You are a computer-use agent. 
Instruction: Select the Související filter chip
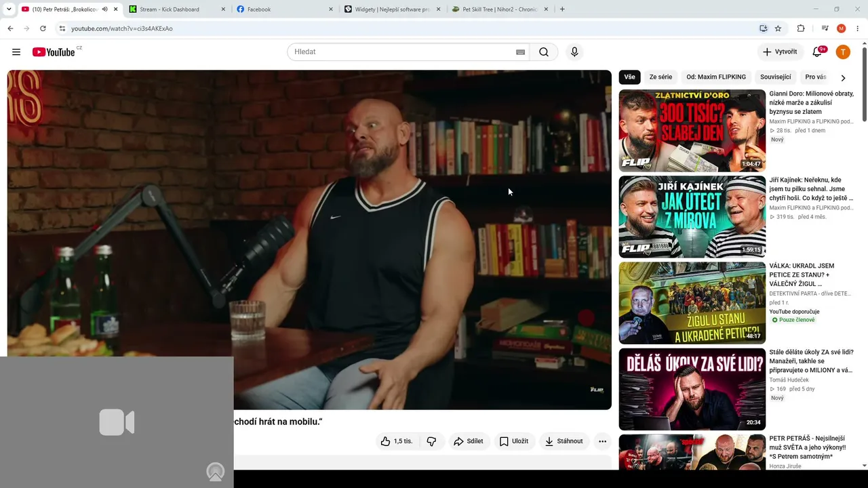click(x=776, y=77)
